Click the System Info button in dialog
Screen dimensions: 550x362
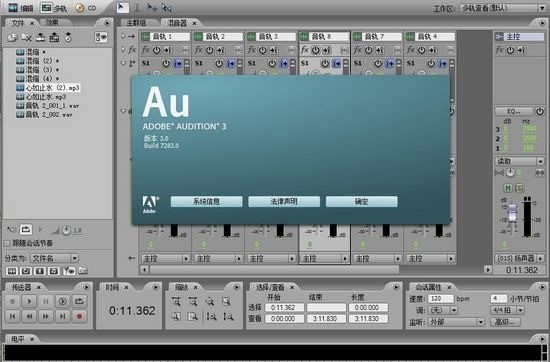206,201
